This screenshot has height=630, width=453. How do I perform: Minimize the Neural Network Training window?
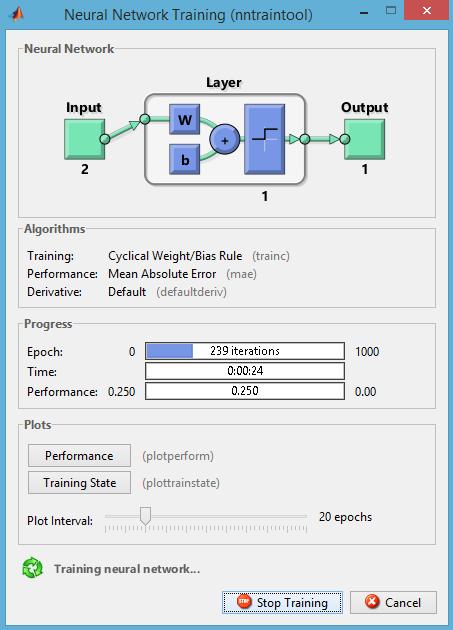(x=364, y=13)
